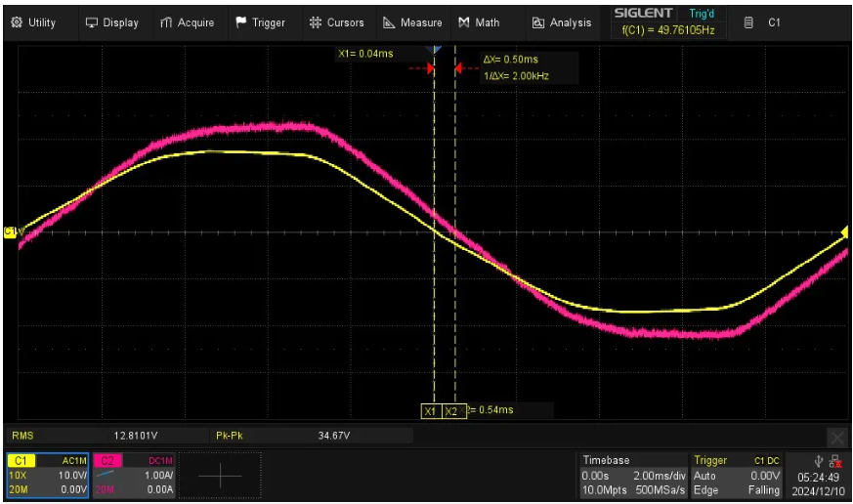Viewport: 853px width, 504px height.
Task: Click the USB status icon
Action: click(x=818, y=461)
